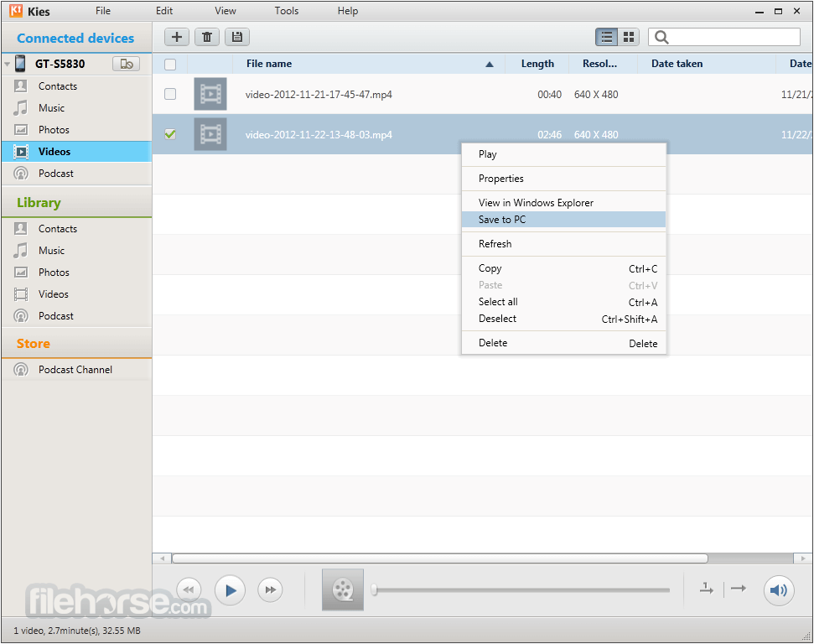814x644 pixels.
Task: Uncheck the box for video-2012-11-22-13-48-03.mp4
Action: [169, 134]
